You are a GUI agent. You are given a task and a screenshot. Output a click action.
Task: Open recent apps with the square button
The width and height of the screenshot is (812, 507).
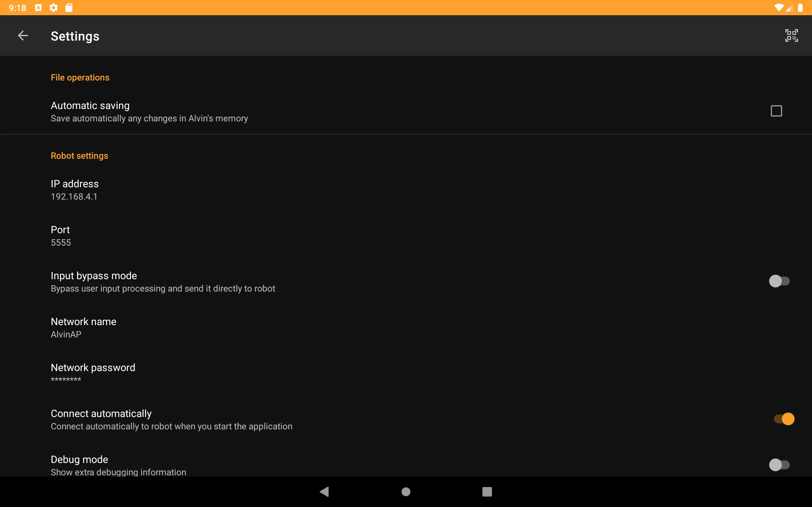coord(487,492)
